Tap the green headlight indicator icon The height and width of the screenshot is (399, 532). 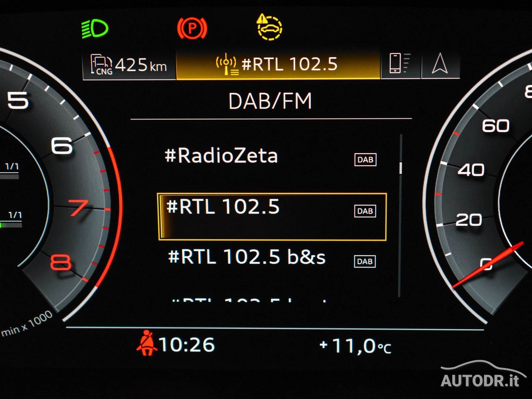[95, 29]
